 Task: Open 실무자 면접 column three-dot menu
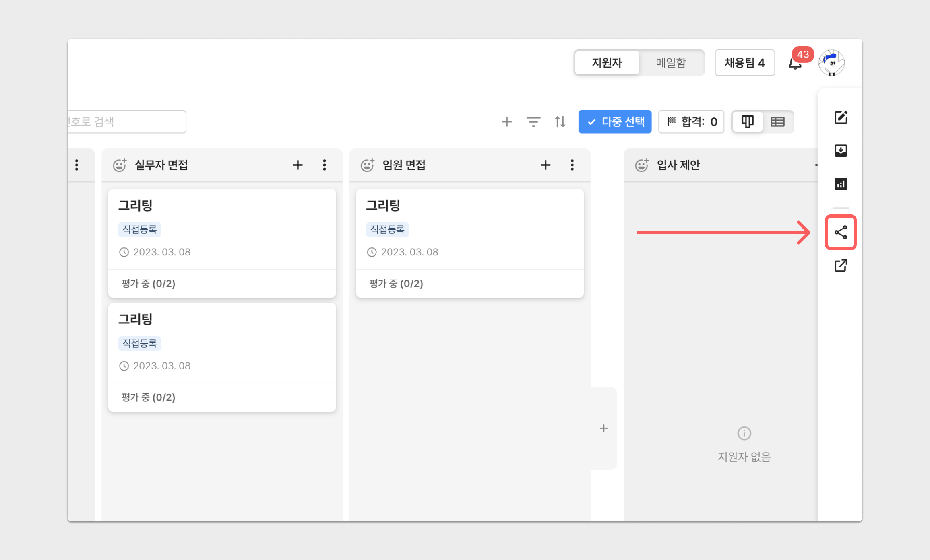324,165
